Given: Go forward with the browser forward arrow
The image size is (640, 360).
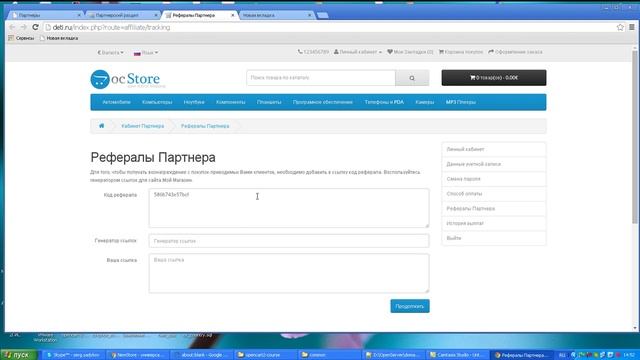Looking at the screenshot, I should tap(24, 27).
